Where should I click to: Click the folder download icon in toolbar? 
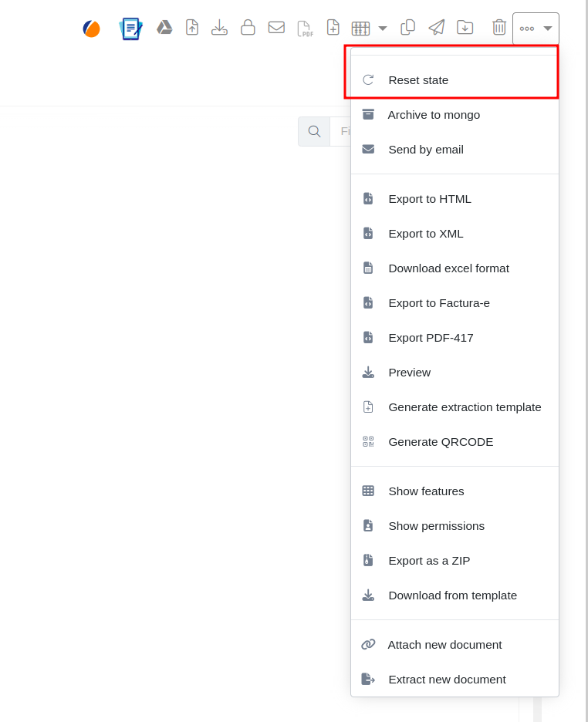point(465,28)
